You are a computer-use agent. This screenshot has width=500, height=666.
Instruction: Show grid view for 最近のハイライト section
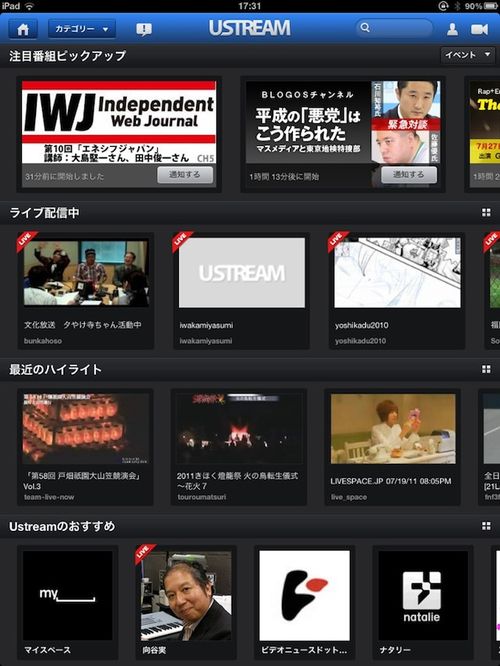point(486,369)
